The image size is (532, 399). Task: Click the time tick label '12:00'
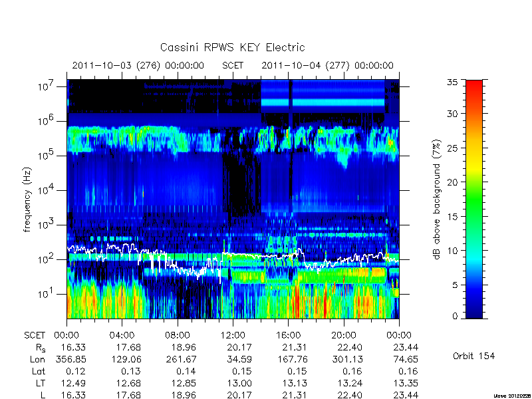tap(233, 336)
